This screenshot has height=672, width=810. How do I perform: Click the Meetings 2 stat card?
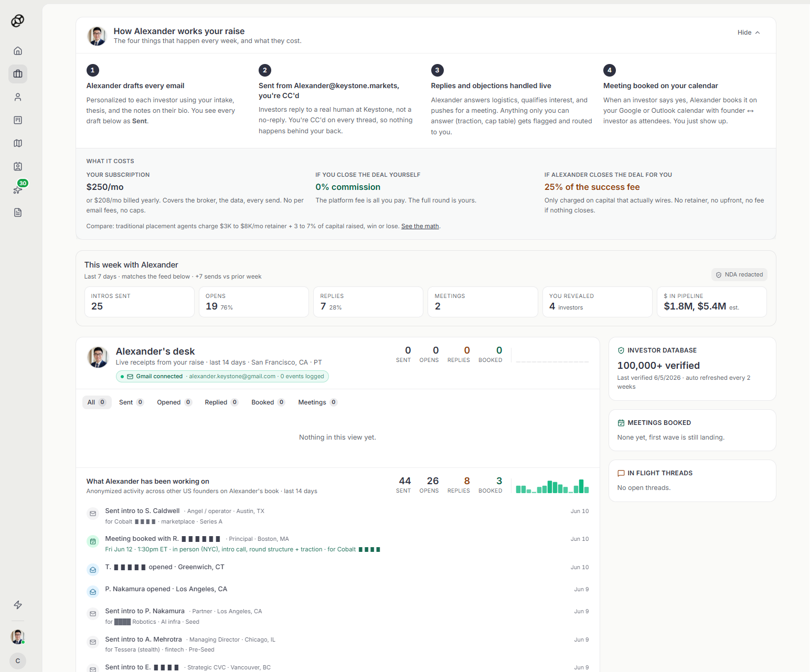[483, 302]
